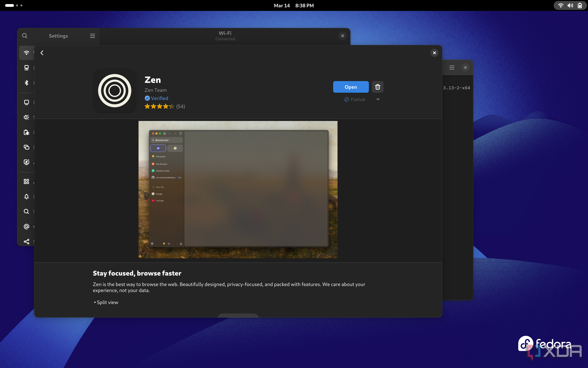The width and height of the screenshot is (588, 368).
Task: Select Wi-Fi in the Settings sidebar
Action: [27, 53]
